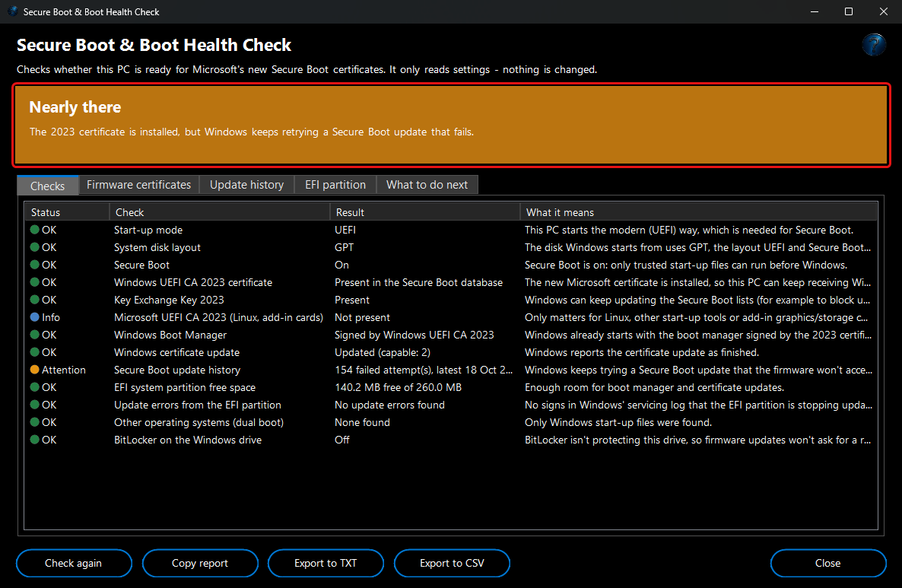Click the blue help question mark icon
Screen dimensions: 902x588
pos(873,44)
